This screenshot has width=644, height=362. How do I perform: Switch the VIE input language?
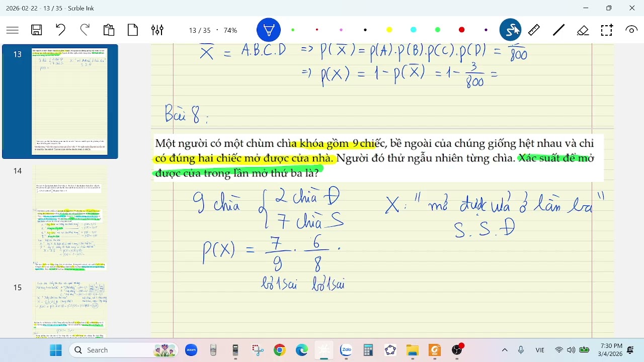540,350
